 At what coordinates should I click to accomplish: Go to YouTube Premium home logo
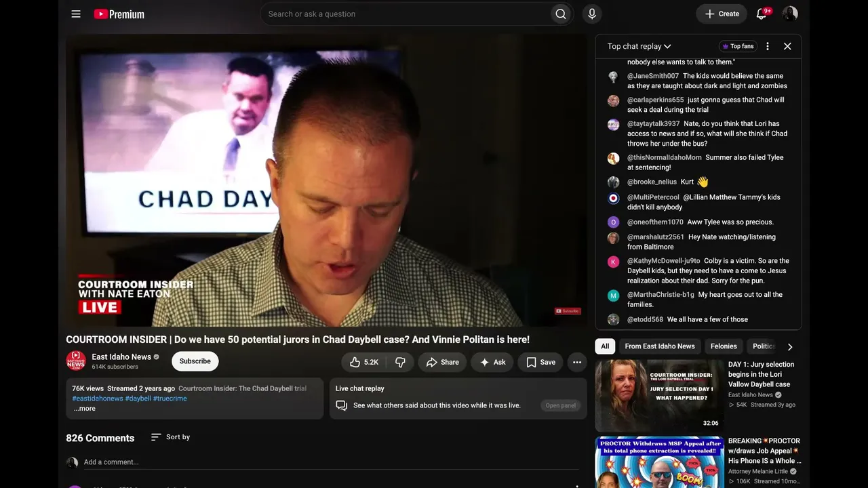(x=119, y=14)
